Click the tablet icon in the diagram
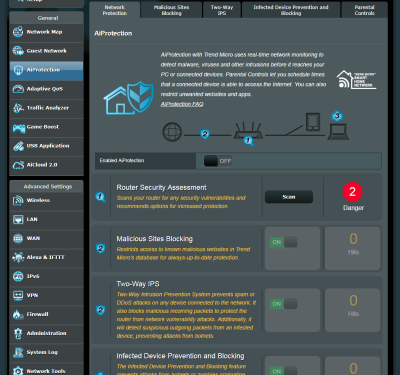This screenshot has width=400, height=375. click(x=313, y=122)
